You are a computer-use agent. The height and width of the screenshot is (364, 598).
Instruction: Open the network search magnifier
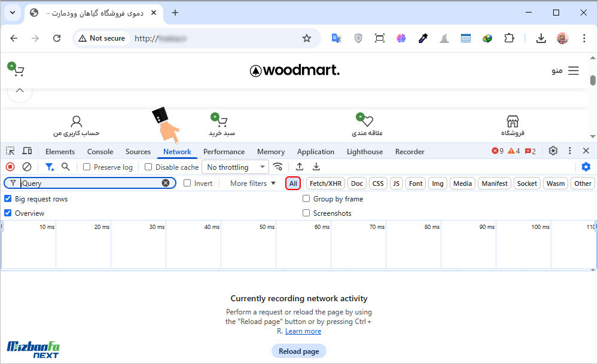coord(66,167)
